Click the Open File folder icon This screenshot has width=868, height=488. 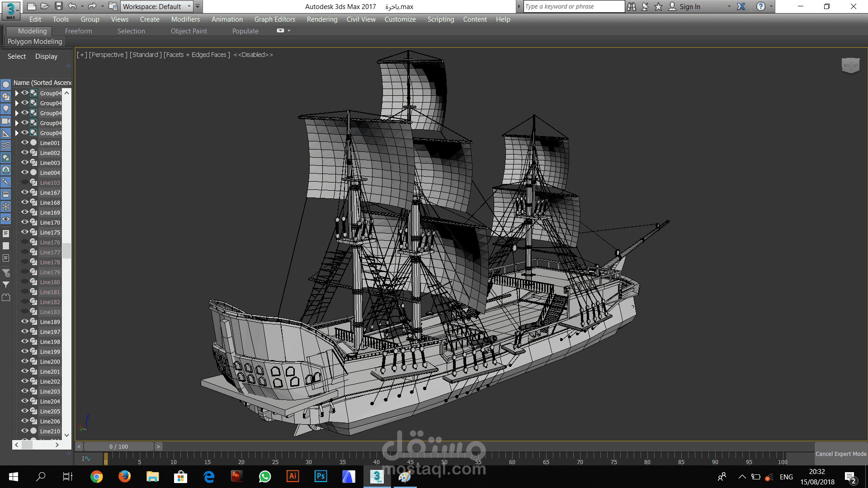point(45,6)
